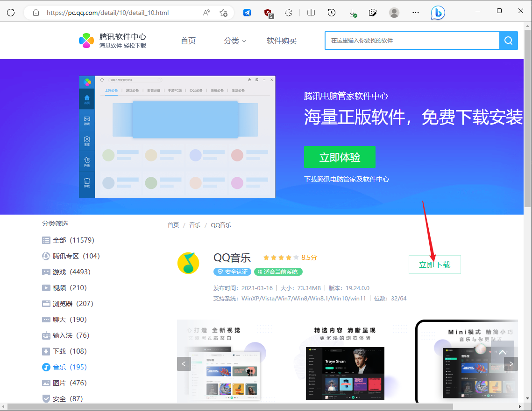Reload the page with the refresh icon
The height and width of the screenshot is (411, 532).
coord(11,13)
